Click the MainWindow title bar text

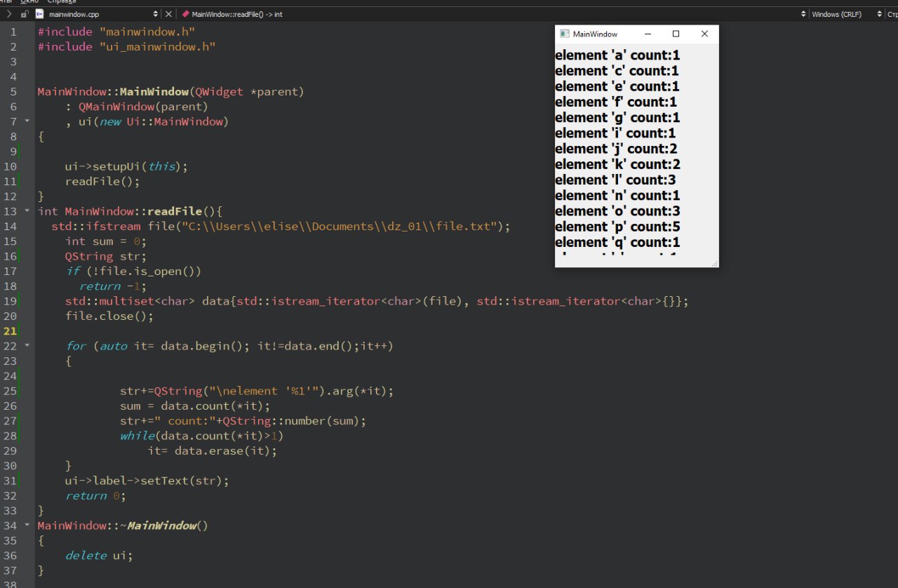(595, 34)
